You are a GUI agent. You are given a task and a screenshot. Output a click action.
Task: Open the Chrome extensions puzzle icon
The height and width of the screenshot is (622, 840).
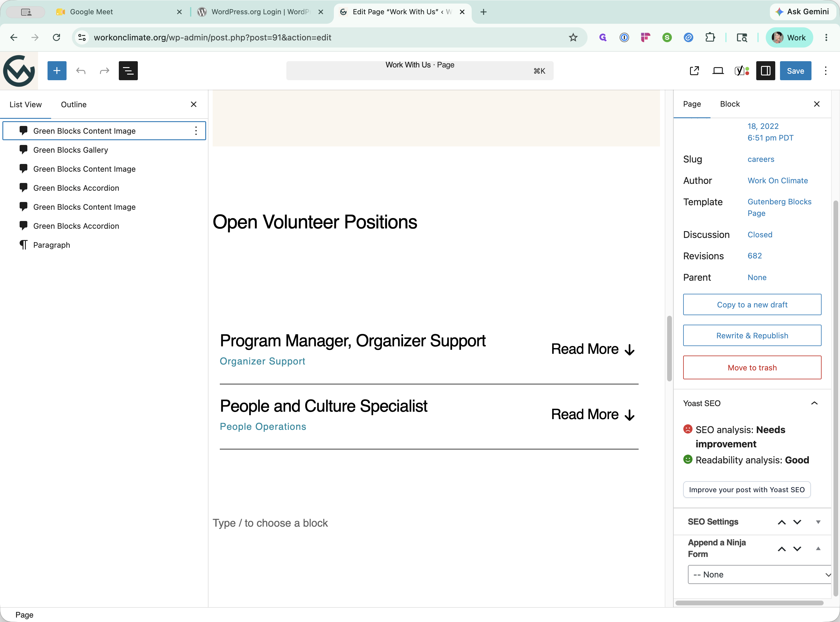point(710,37)
